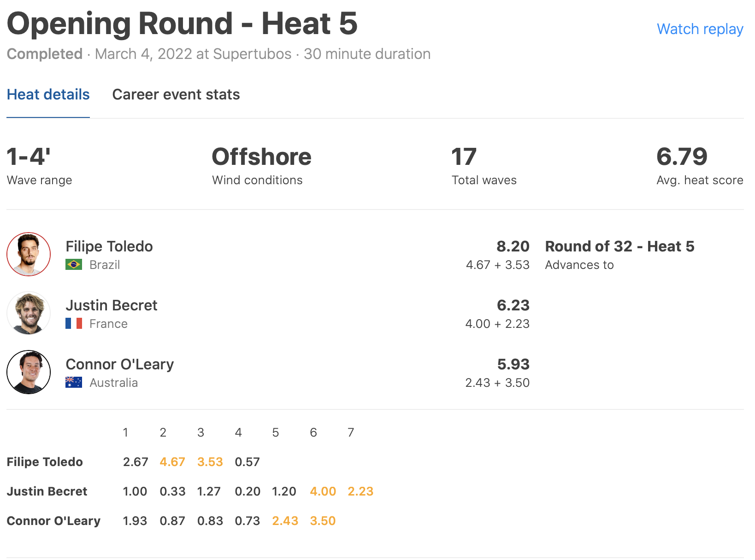Click Connor O'Leary's avatar photo
755x560 pixels.
[29, 372]
